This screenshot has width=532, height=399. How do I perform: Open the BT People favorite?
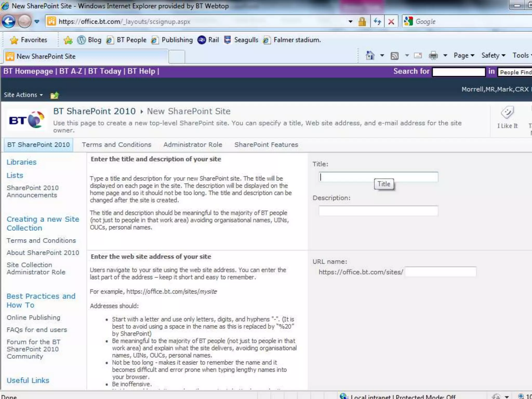pyautogui.click(x=127, y=40)
